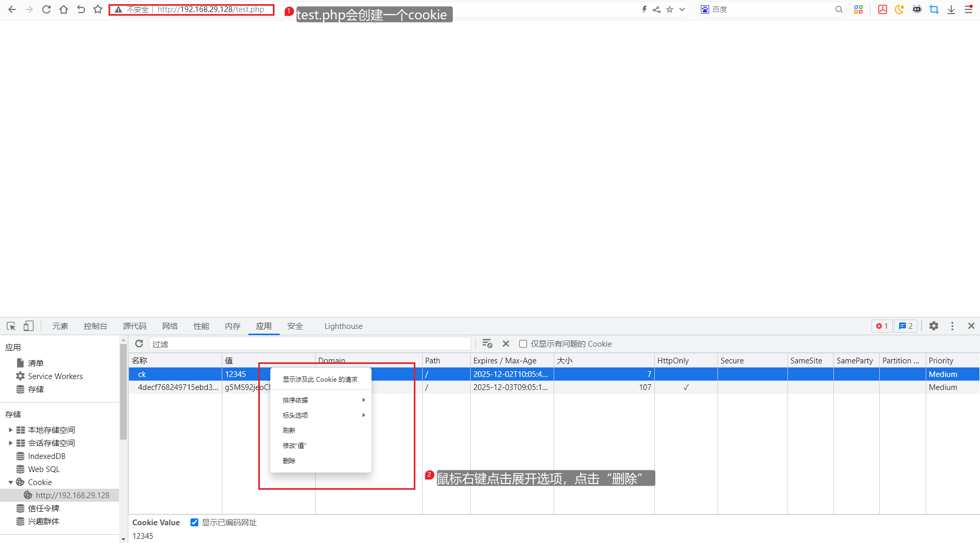This screenshot has height=543, width=980.
Task: Select the IndexedDB storage item
Action: [46, 456]
